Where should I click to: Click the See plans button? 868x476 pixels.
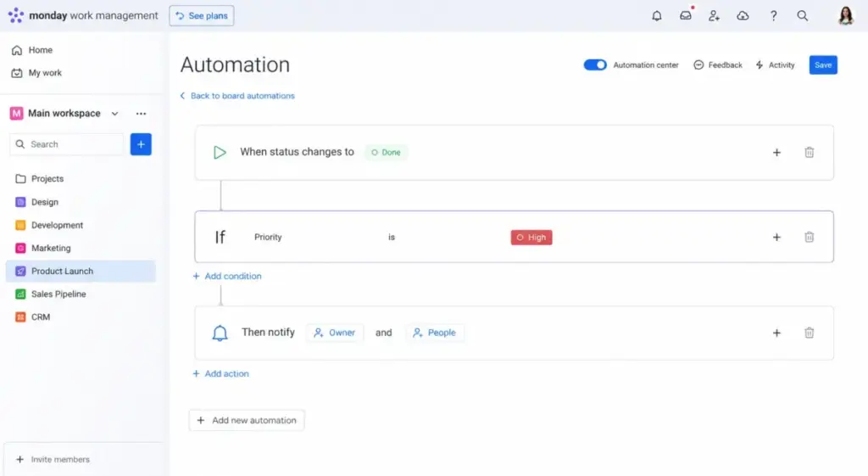click(202, 15)
